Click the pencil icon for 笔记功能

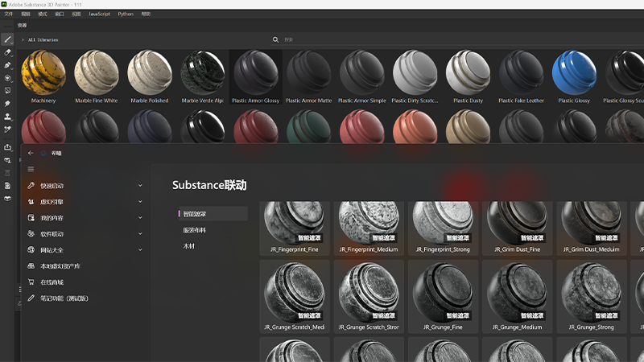pos(31,298)
